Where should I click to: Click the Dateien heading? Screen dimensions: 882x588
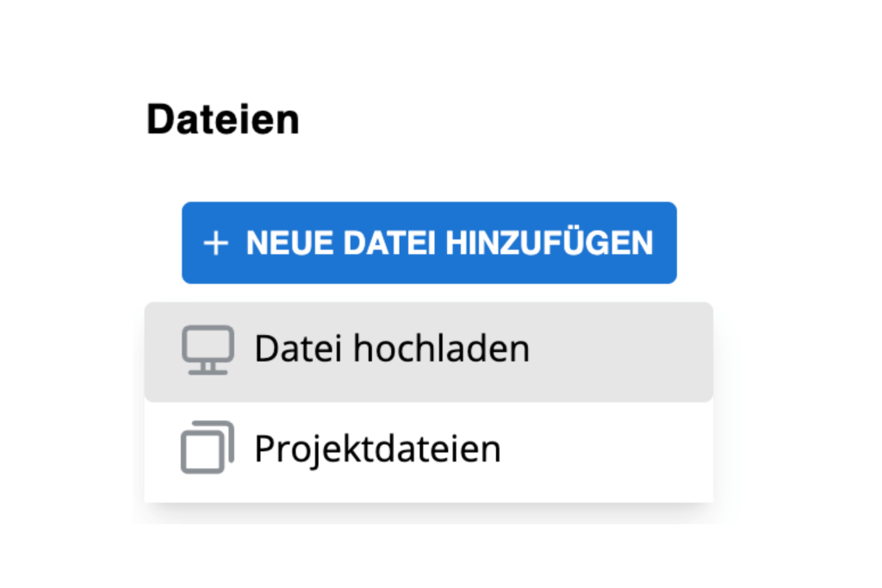coord(223,119)
